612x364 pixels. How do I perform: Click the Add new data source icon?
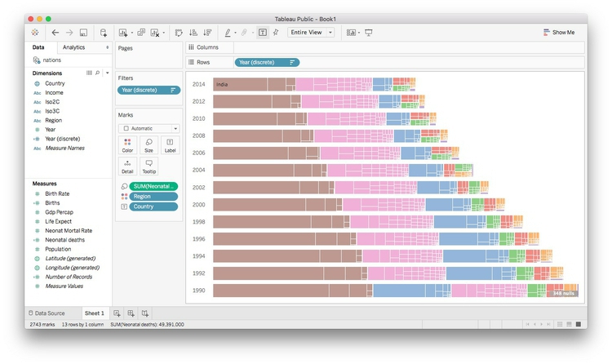click(x=104, y=33)
